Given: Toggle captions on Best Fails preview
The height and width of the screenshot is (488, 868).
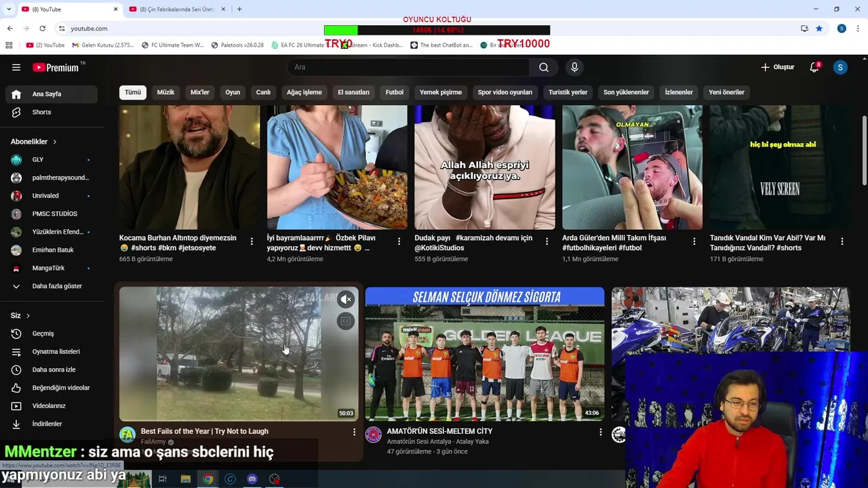Looking at the screenshot, I should (x=346, y=321).
